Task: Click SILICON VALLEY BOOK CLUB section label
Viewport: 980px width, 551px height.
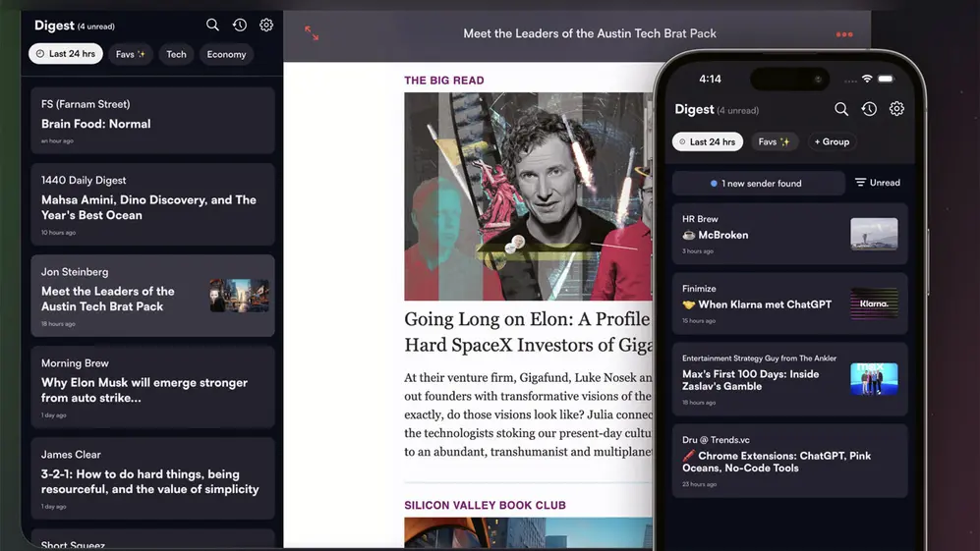Action: (x=485, y=505)
